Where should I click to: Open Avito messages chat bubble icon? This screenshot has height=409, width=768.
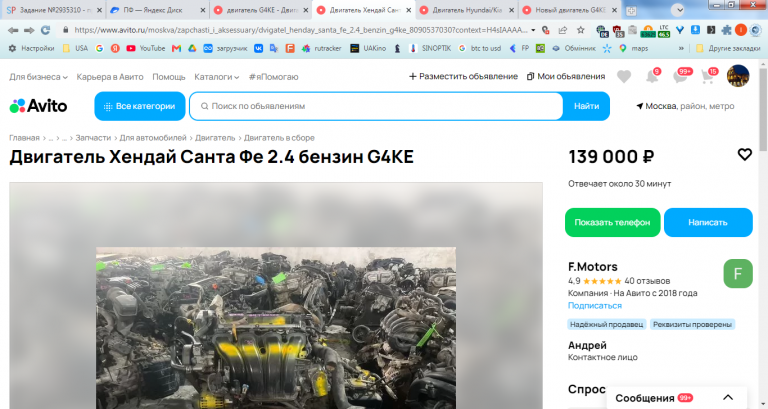pyautogui.click(x=681, y=76)
